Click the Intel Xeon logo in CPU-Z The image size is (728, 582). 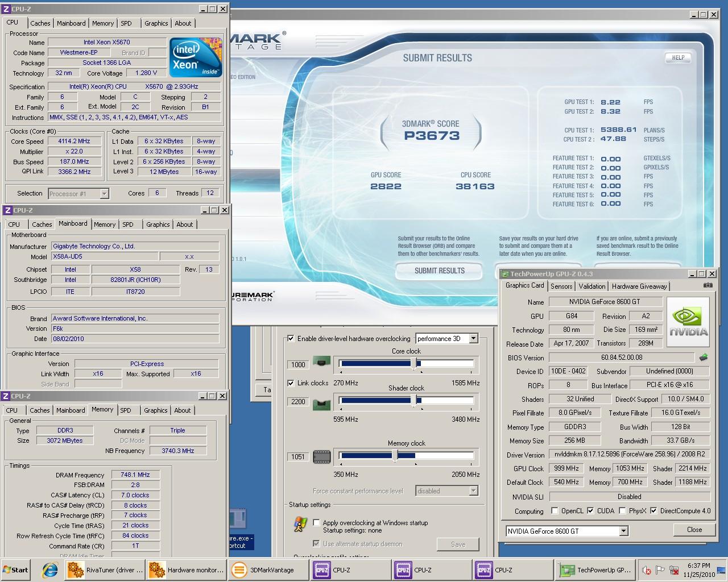coord(196,57)
